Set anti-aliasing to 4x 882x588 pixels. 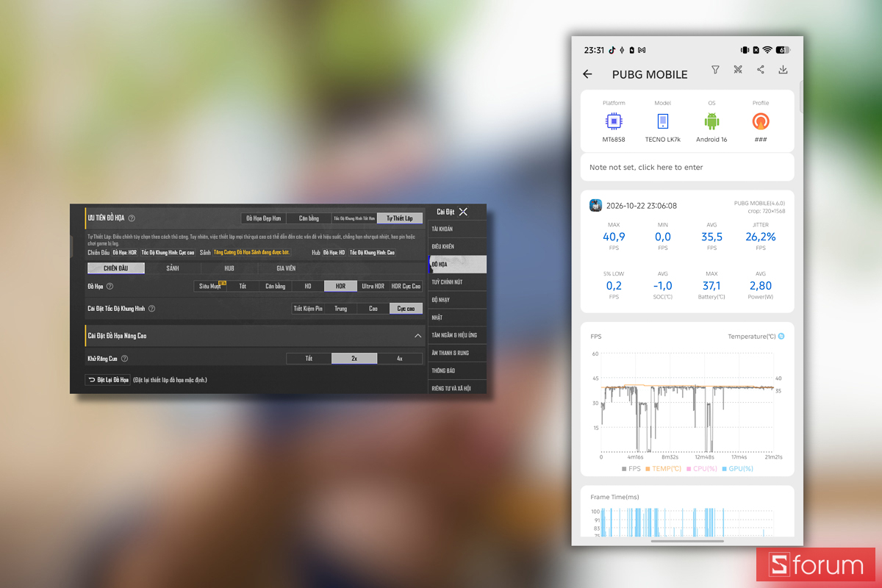pos(400,359)
